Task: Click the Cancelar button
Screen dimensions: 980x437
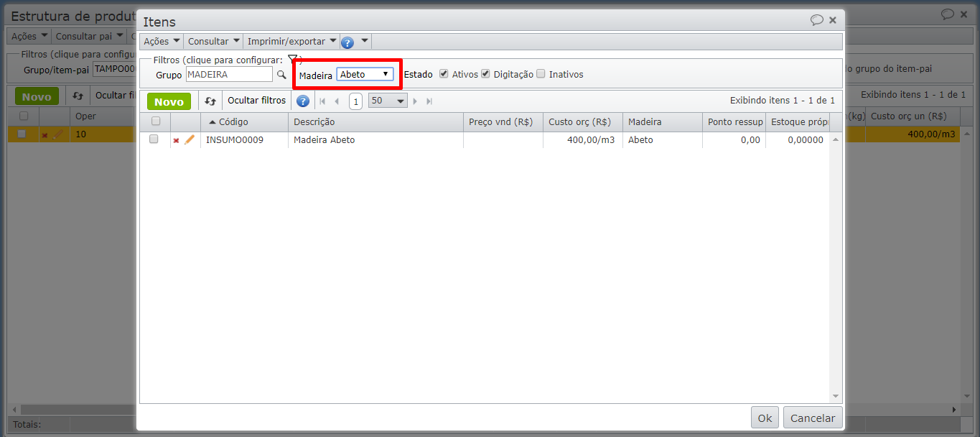Action: click(x=813, y=418)
